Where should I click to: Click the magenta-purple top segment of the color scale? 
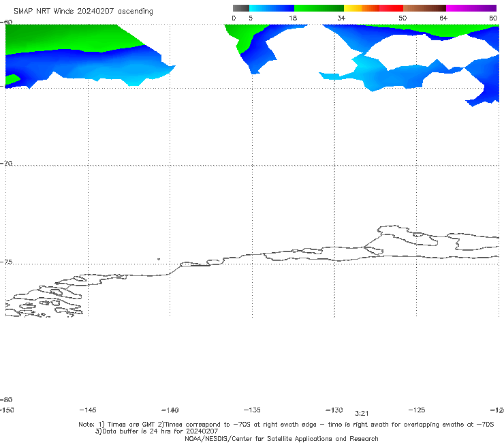[x=471, y=8]
